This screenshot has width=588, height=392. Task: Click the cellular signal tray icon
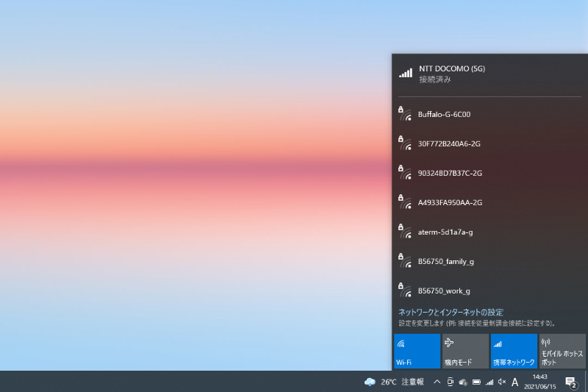click(490, 382)
